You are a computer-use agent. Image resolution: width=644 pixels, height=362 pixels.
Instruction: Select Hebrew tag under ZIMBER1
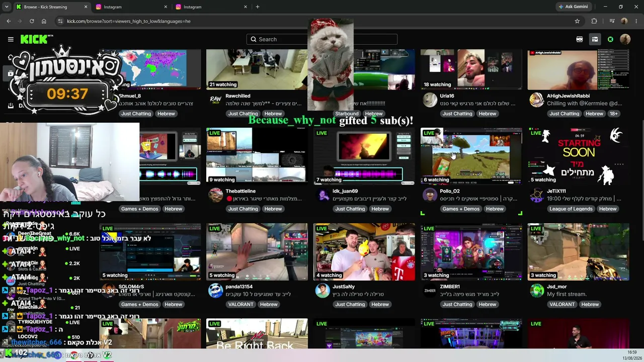tap(488, 305)
